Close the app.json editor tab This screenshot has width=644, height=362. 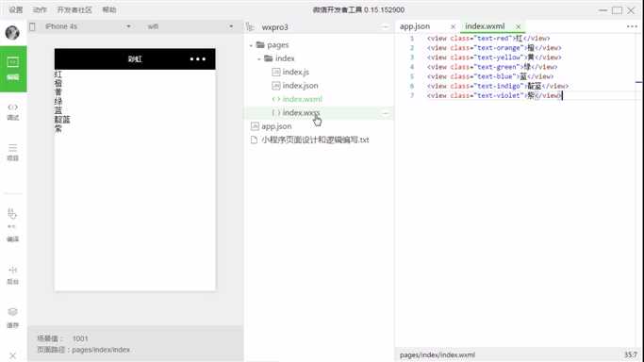click(453, 26)
